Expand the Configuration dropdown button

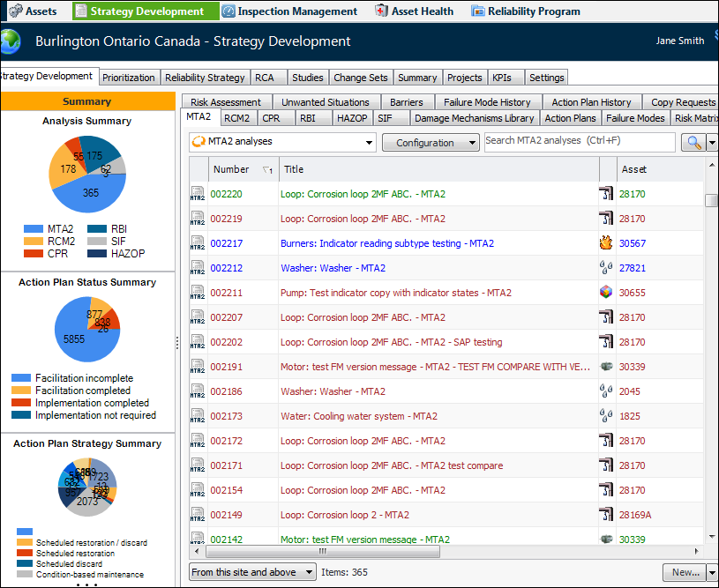click(x=431, y=142)
